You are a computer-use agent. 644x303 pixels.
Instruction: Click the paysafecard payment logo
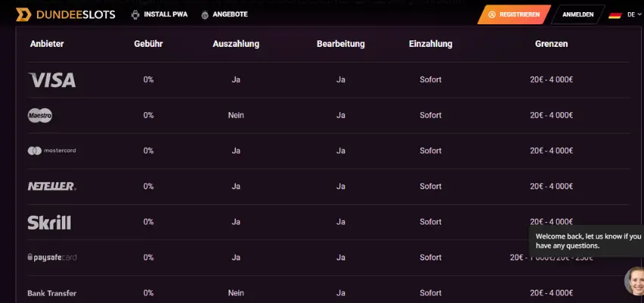(52, 258)
